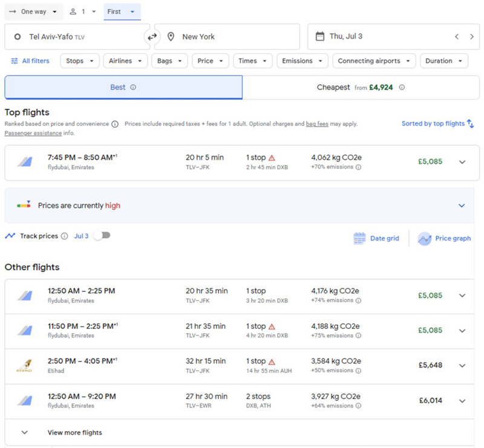Toggle the Track prices switch
Screen dimensions: 484x448
pyautogui.click(x=102, y=236)
